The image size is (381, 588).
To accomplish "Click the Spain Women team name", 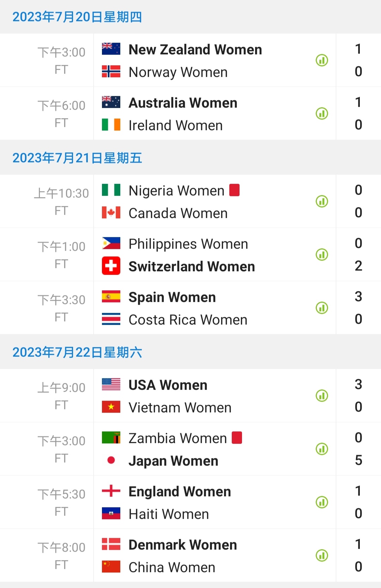I will point(172,297).
